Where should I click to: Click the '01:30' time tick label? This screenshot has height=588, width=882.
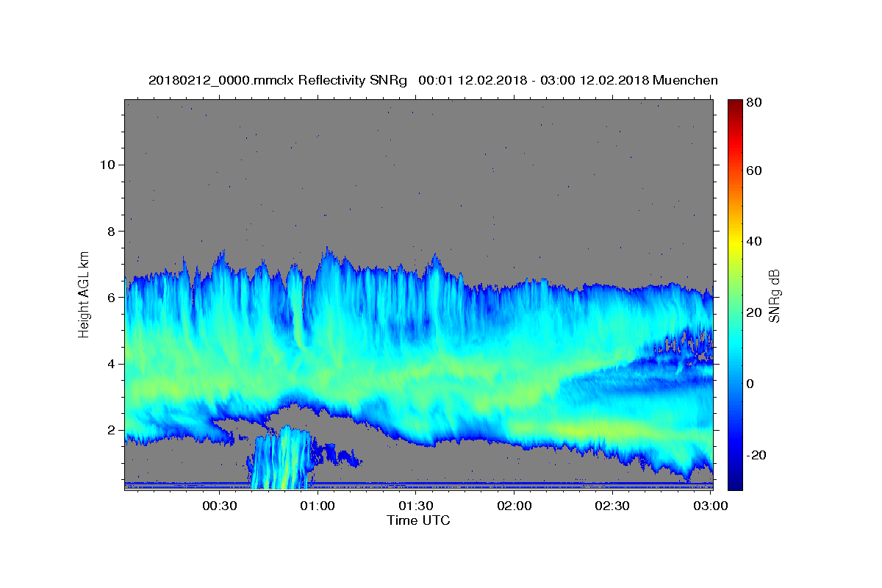pos(416,506)
